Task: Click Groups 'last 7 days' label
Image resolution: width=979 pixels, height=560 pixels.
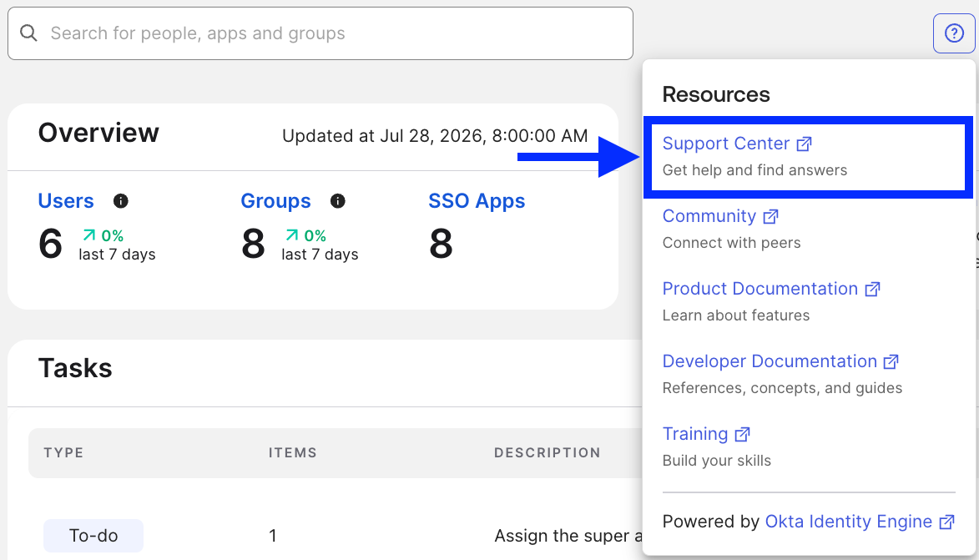Action: (x=320, y=255)
